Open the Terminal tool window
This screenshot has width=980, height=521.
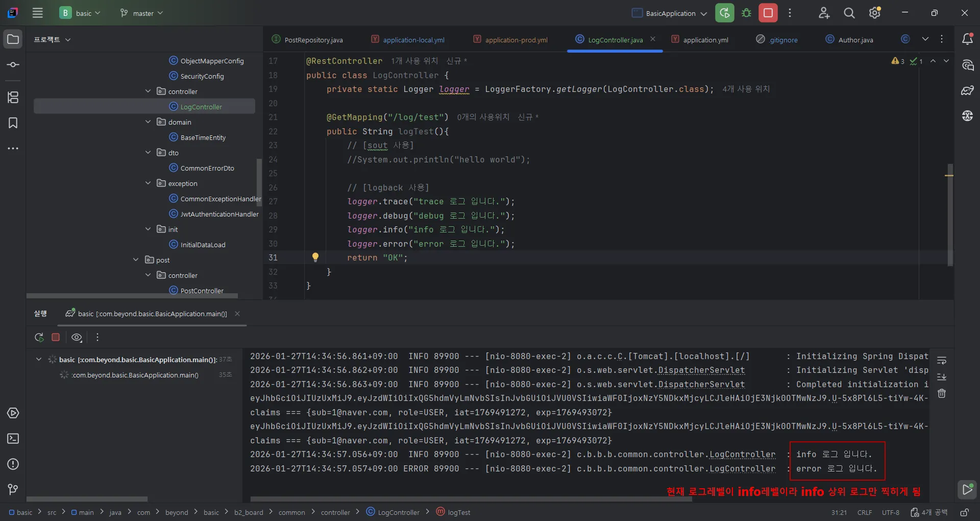13,438
